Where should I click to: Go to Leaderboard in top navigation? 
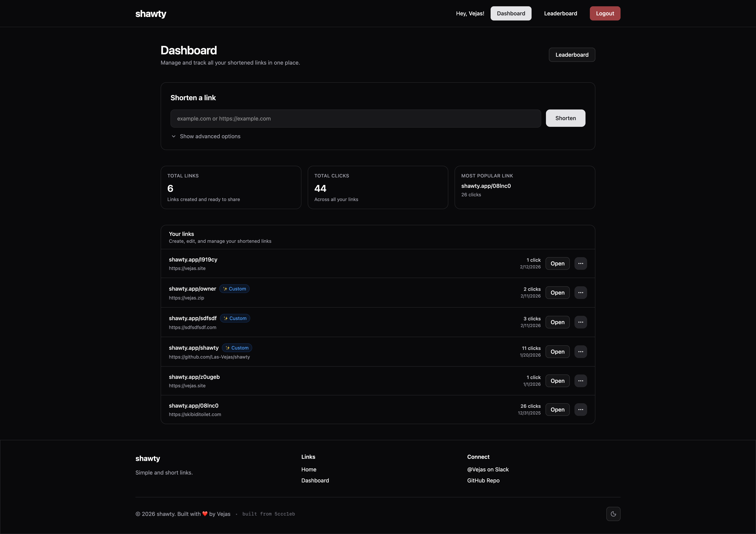[561, 14]
